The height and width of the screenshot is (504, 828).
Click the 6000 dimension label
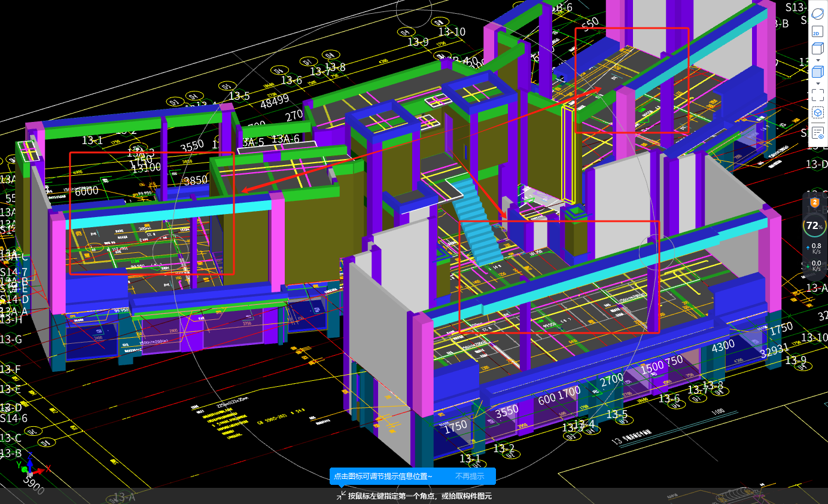coord(86,191)
